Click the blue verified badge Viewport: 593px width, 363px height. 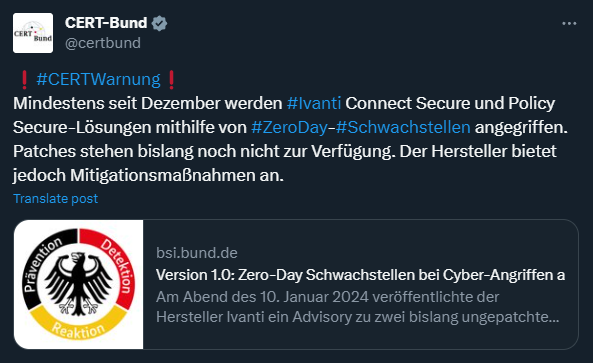(x=159, y=23)
